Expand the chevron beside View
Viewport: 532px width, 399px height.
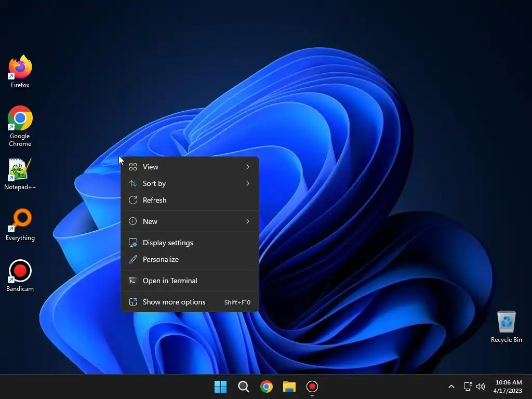pyautogui.click(x=248, y=167)
